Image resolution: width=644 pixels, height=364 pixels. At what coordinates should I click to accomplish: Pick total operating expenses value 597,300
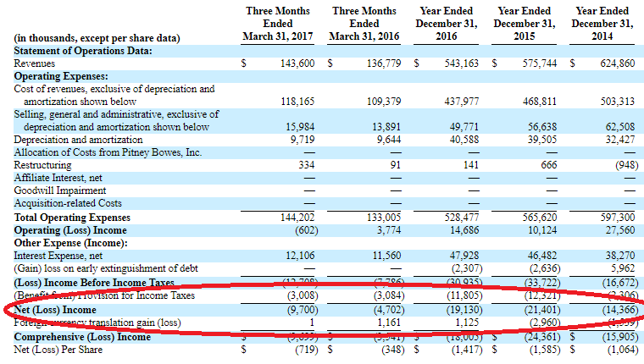pos(618,218)
